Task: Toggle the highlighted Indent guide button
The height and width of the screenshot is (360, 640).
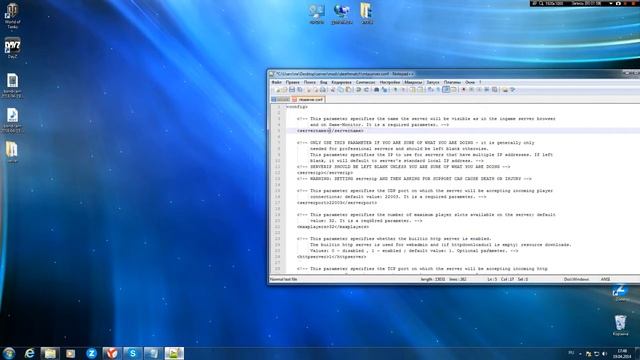Action: click(445, 89)
